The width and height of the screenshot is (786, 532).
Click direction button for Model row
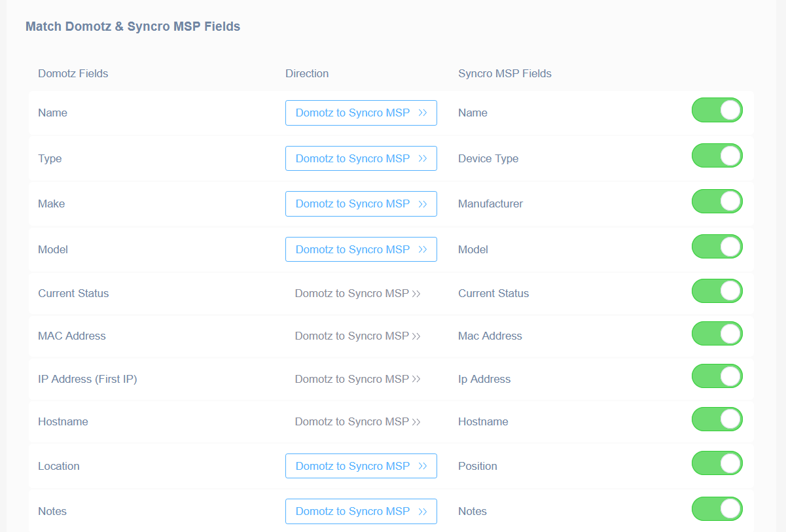click(361, 249)
